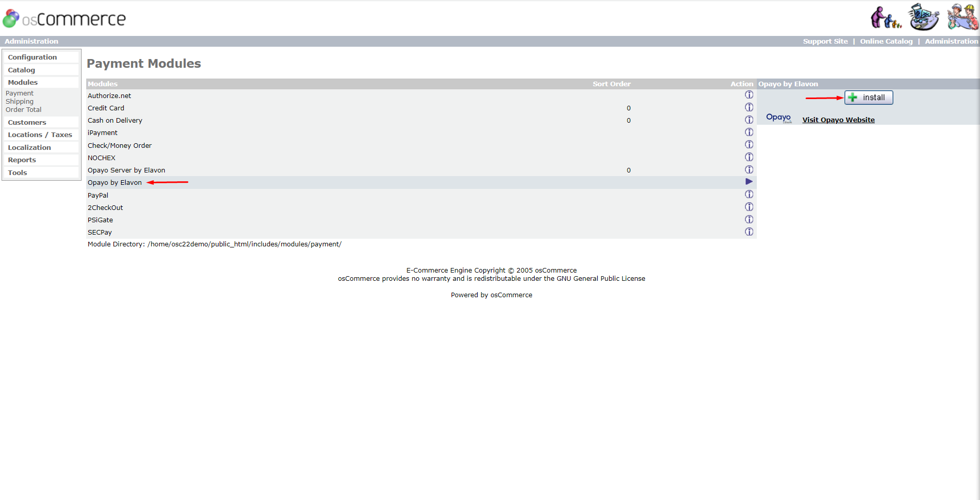Viewport: 980px width, 500px height.
Task: Open Online Catalog link in header bar
Action: point(886,41)
